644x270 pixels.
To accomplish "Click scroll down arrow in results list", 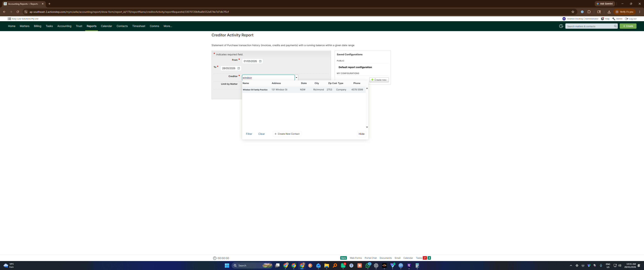I will pyautogui.click(x=367, y=127).
